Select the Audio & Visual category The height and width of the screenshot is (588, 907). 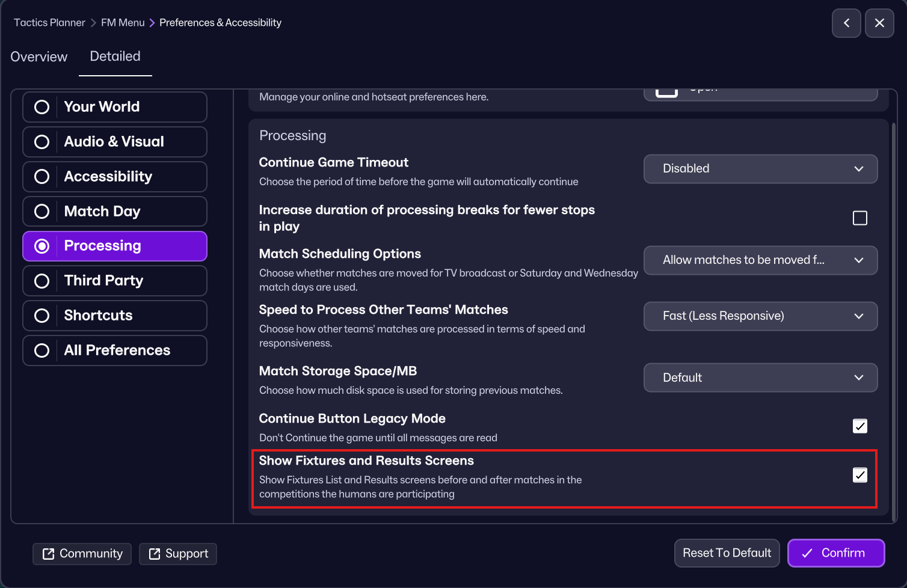pos(115,142)
